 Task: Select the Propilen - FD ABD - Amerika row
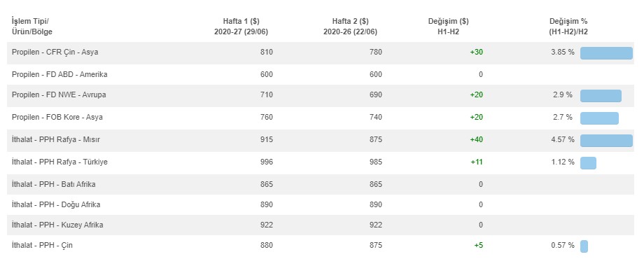(321, 74)
